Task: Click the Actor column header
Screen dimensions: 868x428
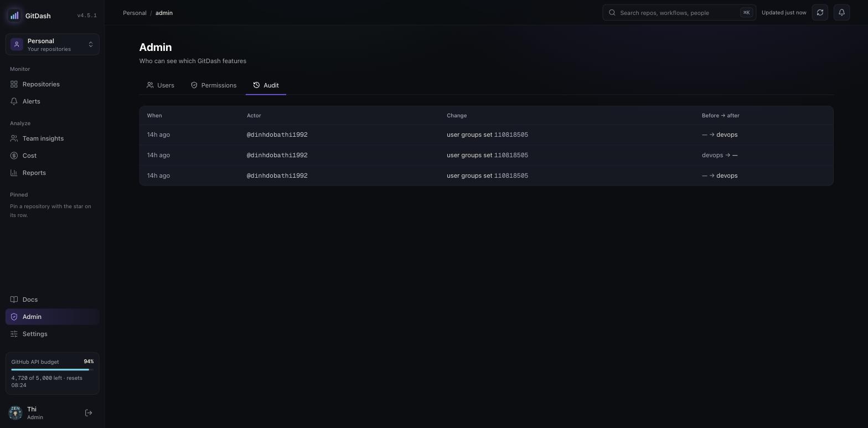Action: click(254, 116)
